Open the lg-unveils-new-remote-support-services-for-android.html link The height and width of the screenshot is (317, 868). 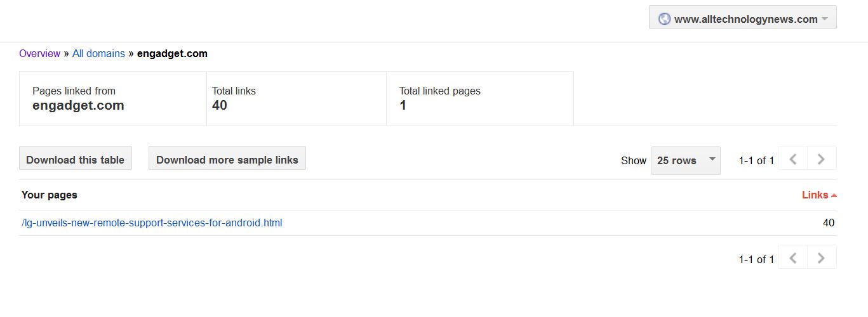[152, 223]
